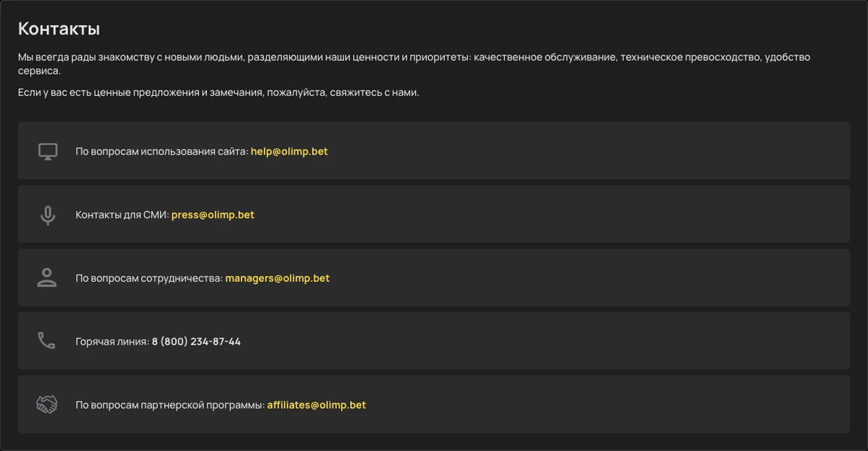Click the "Контакты" page heading
The height and width of the screenshot is (451, 868).
pyautogui.click(x=59, y=29)
